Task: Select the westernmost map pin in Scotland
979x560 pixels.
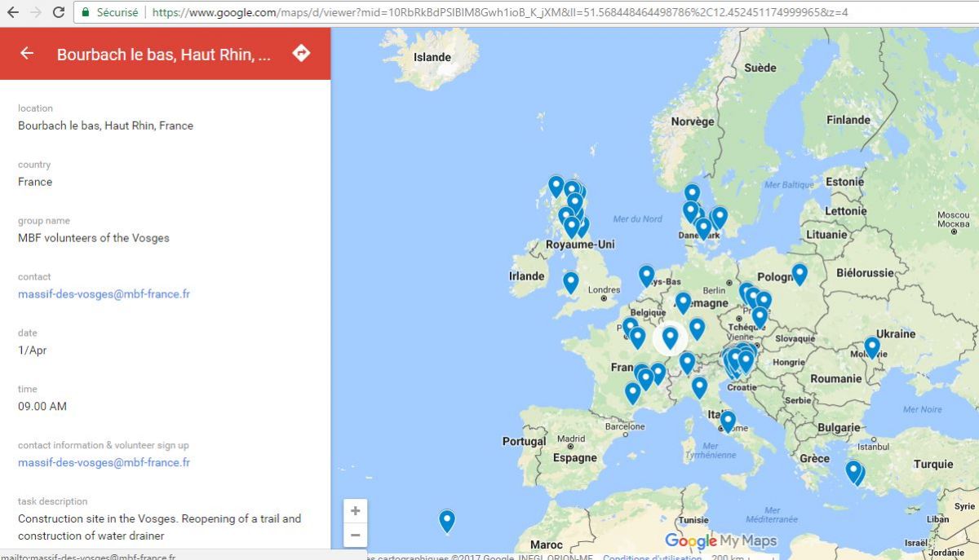Action: coord(556,187)
